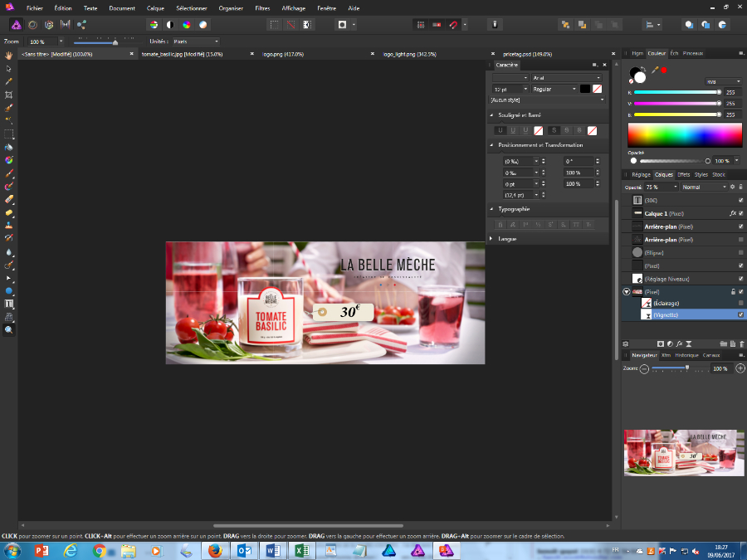The height and width of the screenshot is (560, 747).
Task: Toggle visibility of (30€) text layer
Action: (741, 201)
